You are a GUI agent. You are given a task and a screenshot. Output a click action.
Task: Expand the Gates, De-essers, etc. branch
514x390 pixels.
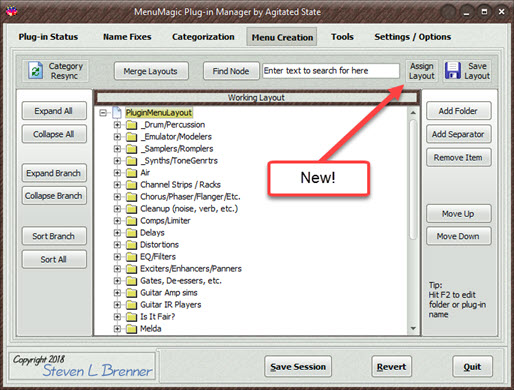click(x=117, y=281)
